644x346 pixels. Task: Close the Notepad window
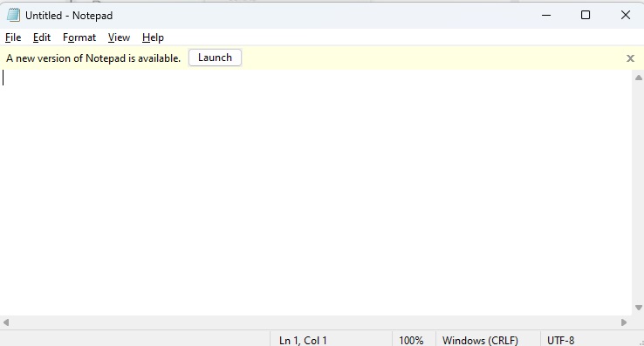coord(625,15)
